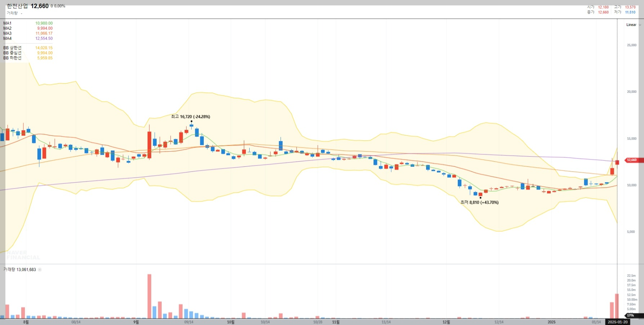The height and width of the screenshot is (325, 644).
Task: Click the 2025-01-20 date label on time axis
Action: [618, 322]
